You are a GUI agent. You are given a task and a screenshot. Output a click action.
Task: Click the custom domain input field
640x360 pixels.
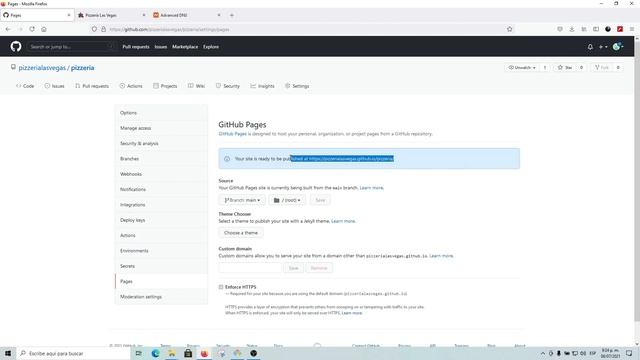pyautogui.click(x=250, y=268)
